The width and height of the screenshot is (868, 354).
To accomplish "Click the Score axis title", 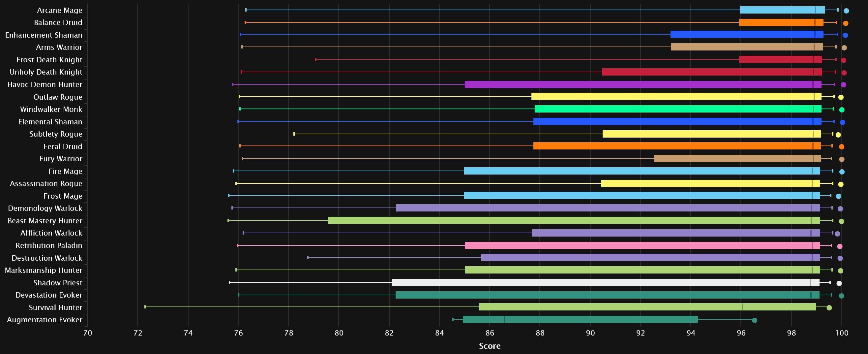I will (490, 346).
